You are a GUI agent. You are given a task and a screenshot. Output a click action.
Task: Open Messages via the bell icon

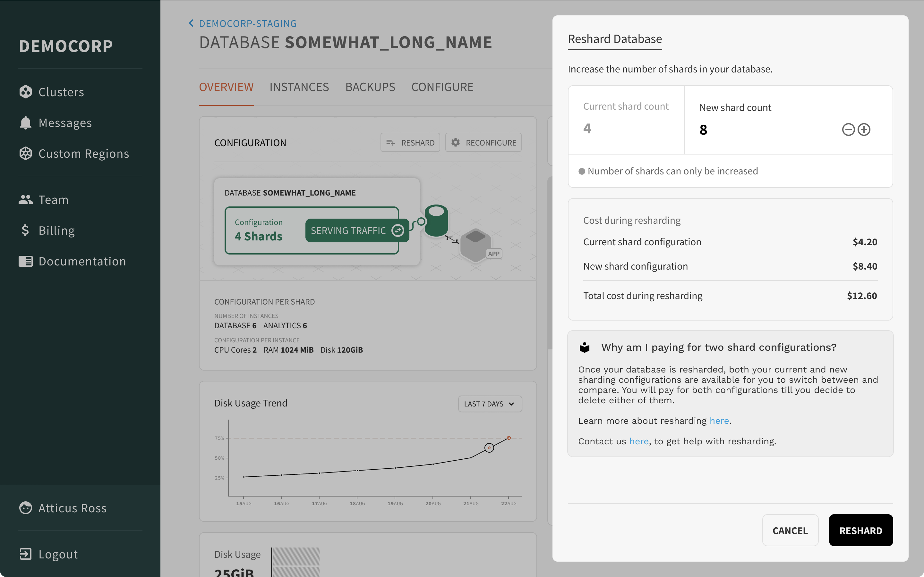(26, 123)
